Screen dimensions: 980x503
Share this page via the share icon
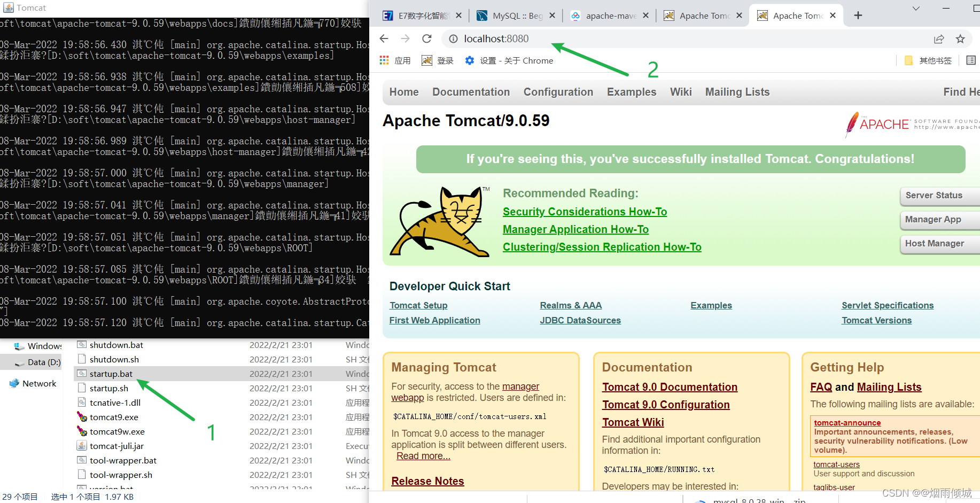(x=939, y=38)
